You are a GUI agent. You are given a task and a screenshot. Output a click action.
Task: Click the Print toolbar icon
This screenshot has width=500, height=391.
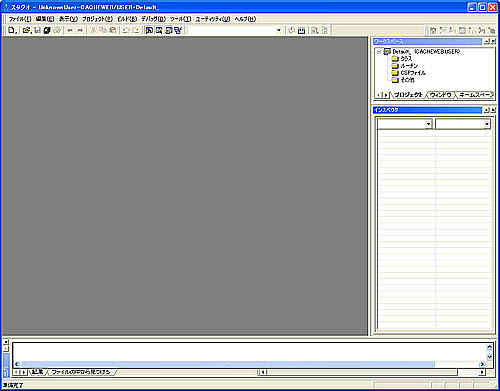pos(57,30)
